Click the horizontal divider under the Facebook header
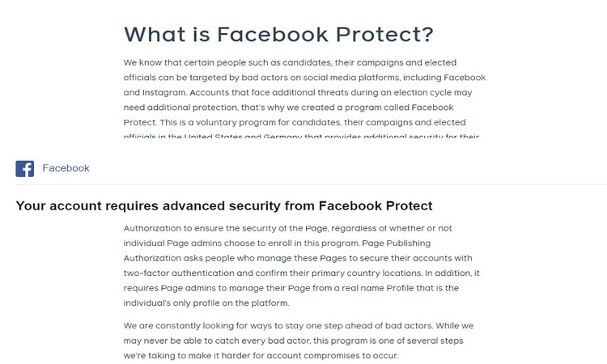The width and height of the screenshot is (607, 364). (x=312, y=184)
